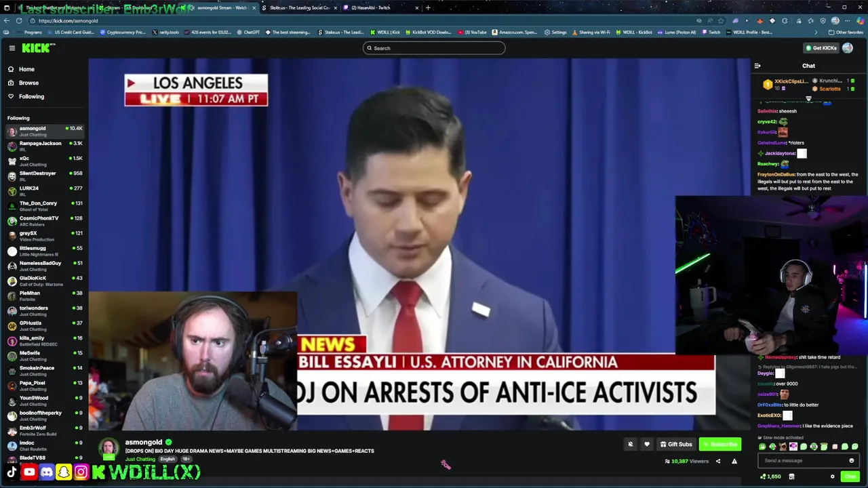Click the 18+ tag below the stream title
The image size is (868, 488).
[186, 460]
